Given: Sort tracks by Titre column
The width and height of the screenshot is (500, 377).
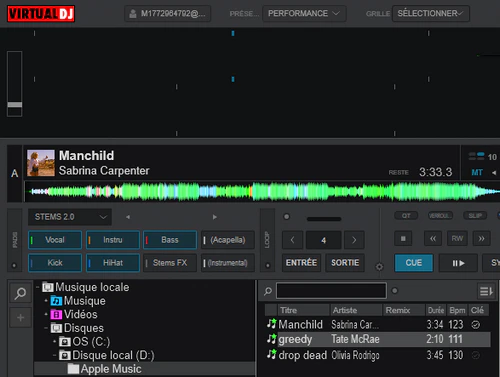Looking at the screenshot, I should point(303,310).
